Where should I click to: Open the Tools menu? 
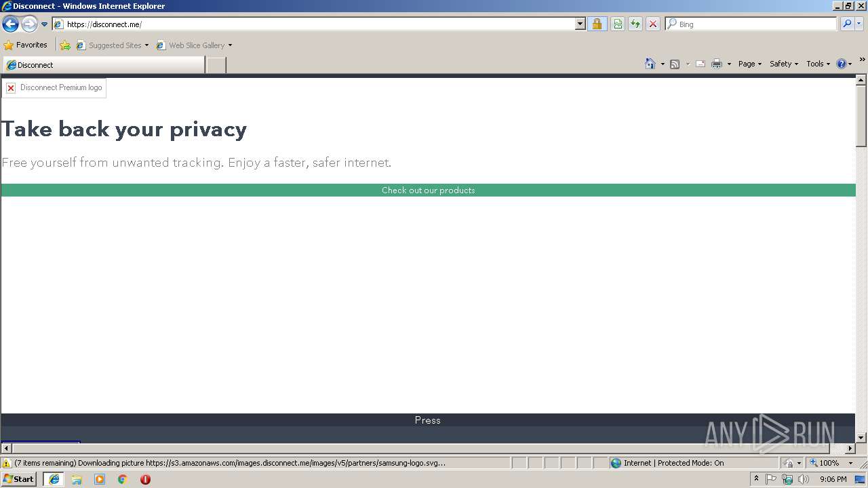[818, 64]
